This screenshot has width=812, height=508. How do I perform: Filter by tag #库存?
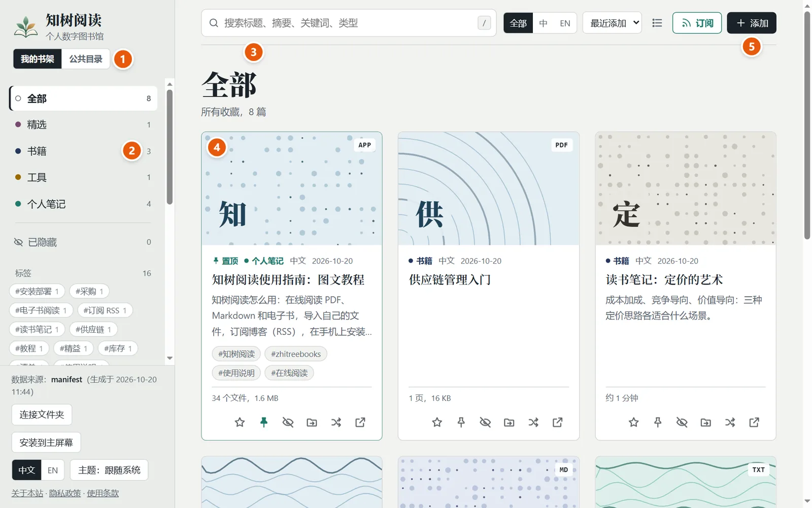point(118,348)
